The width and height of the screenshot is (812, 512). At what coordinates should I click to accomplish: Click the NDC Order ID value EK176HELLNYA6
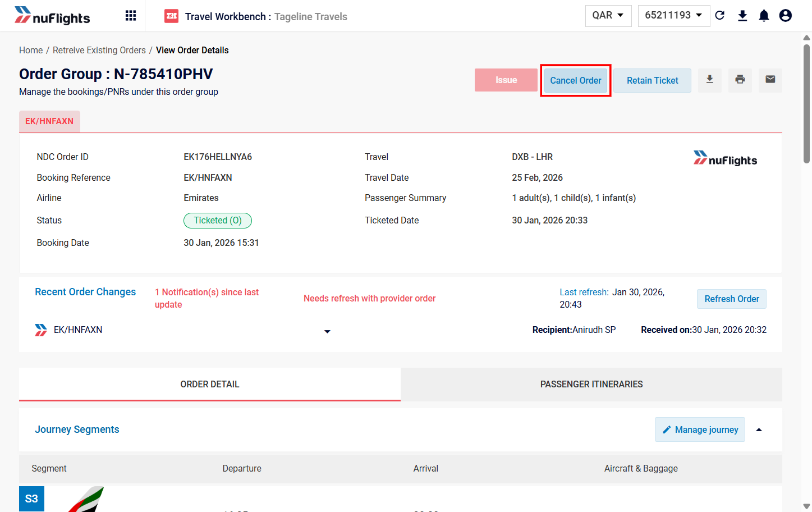[x=218, y=157]
